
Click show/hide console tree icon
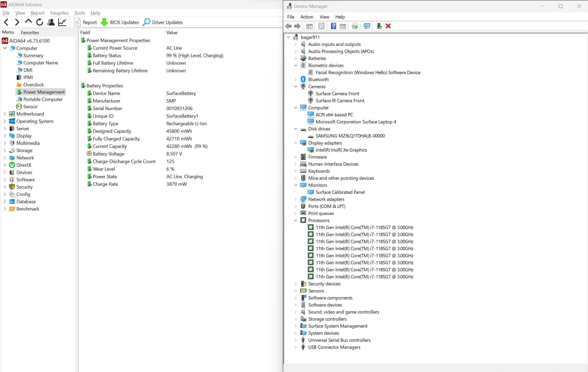point(309,26)
